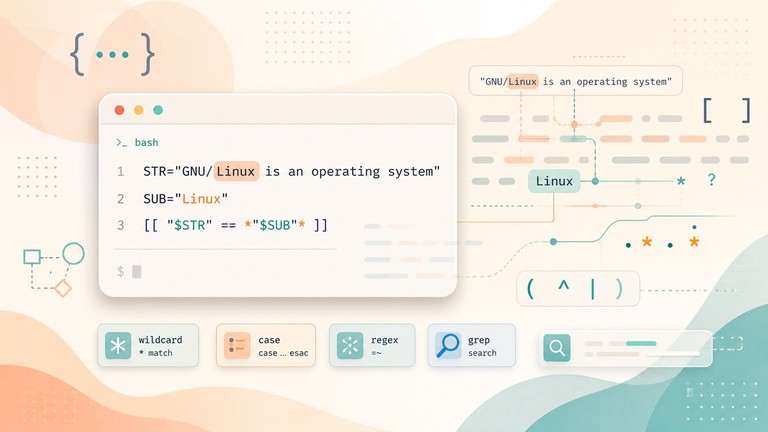Image resolution: width=768 pixels, height=432 pixels.
Task: Click the red close dot on terminal window
Action: pos(120,110)
